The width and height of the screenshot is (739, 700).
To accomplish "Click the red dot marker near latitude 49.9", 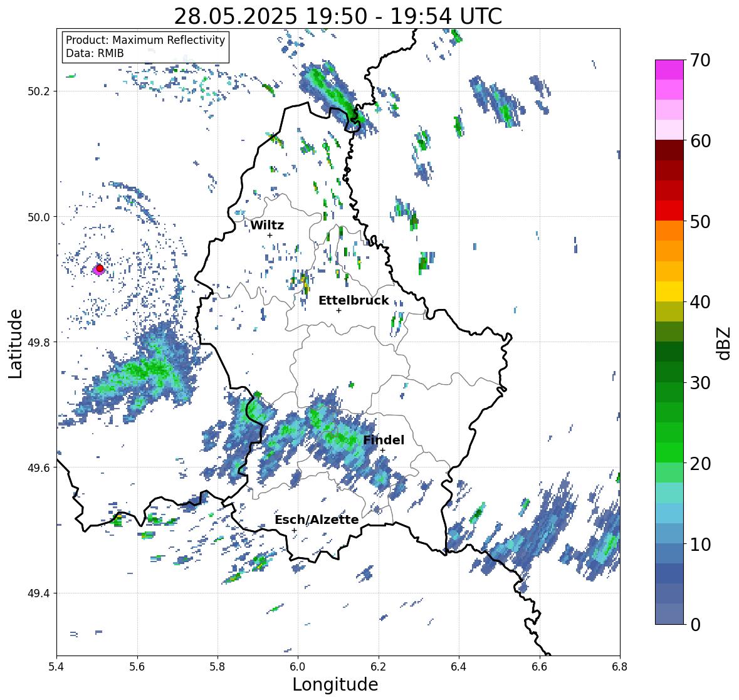I will [100, 268].
